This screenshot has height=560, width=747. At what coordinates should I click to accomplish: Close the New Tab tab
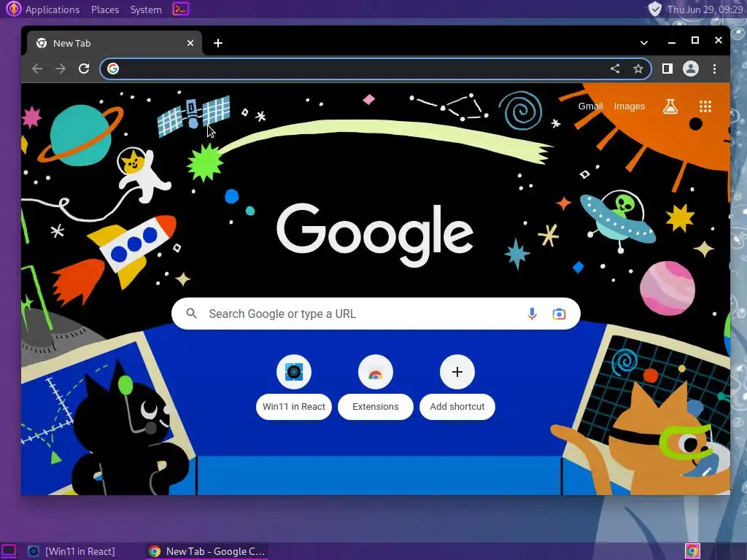click(x=190, y=43)
